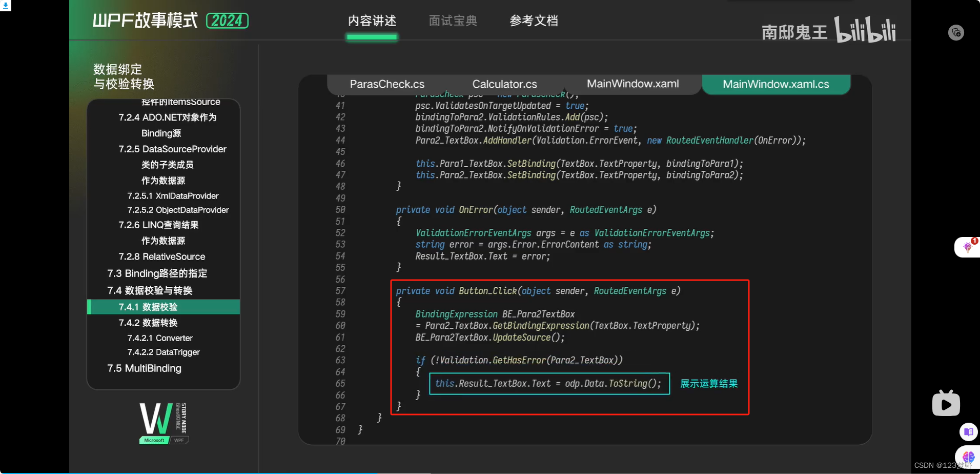Open chapter 7.3 Binding路径的指定
The image size is (980, 474).
pos(157,273)
